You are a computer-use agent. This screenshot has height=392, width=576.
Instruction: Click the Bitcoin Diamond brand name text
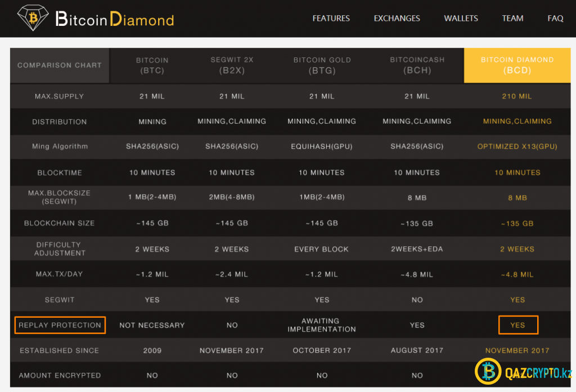[x=115, y=20]
